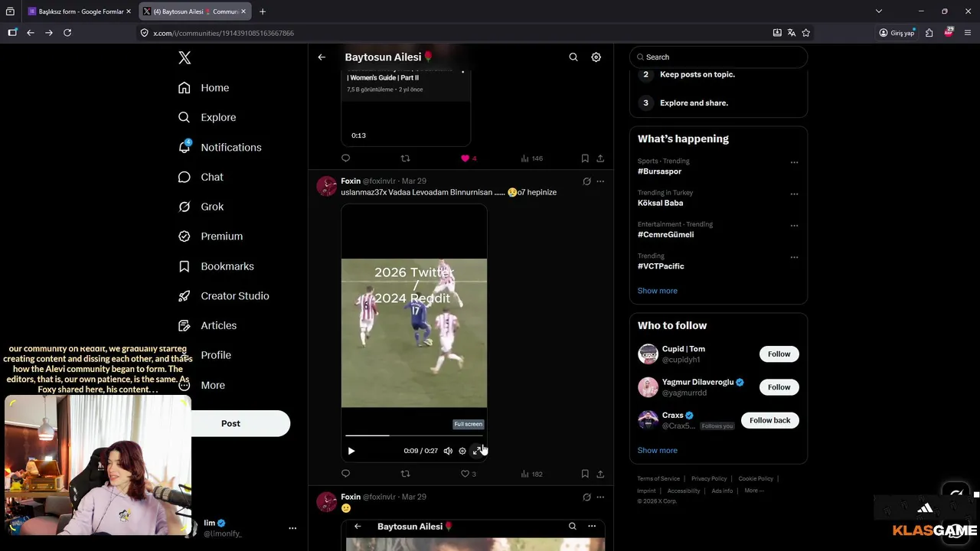The width and height of the screenshot is (980, 551).
Task: Show more under Who to follow
Action: (x=658, y=450)
